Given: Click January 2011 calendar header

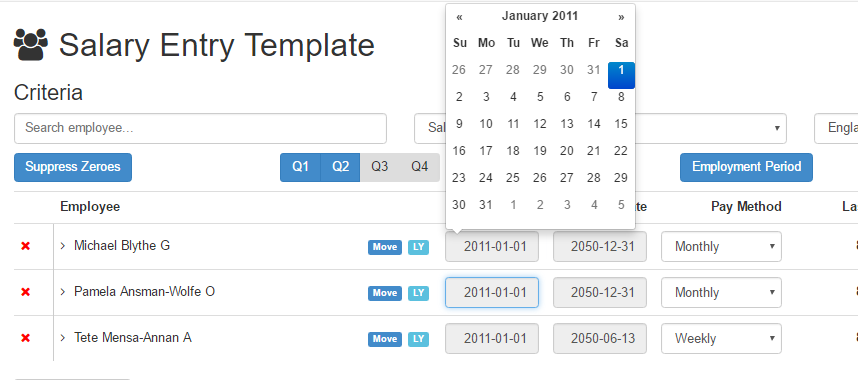Looking at the screenshot, I should pos(540,16).
